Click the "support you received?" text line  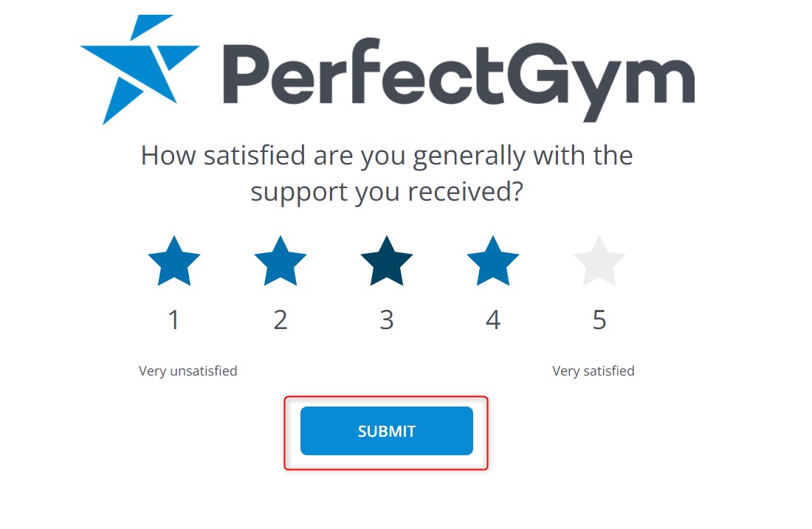coord(387,193)
